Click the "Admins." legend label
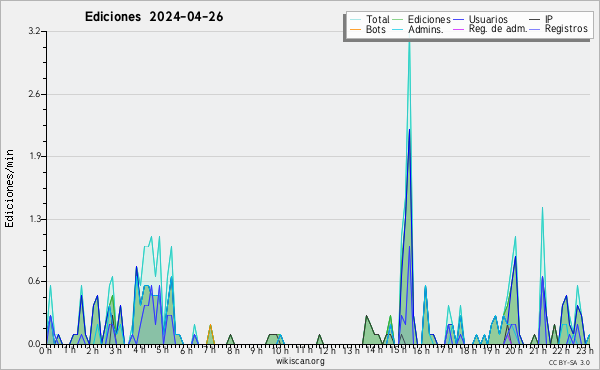The height and width of the screenshot is (370, 600). (x=426, y=29)
